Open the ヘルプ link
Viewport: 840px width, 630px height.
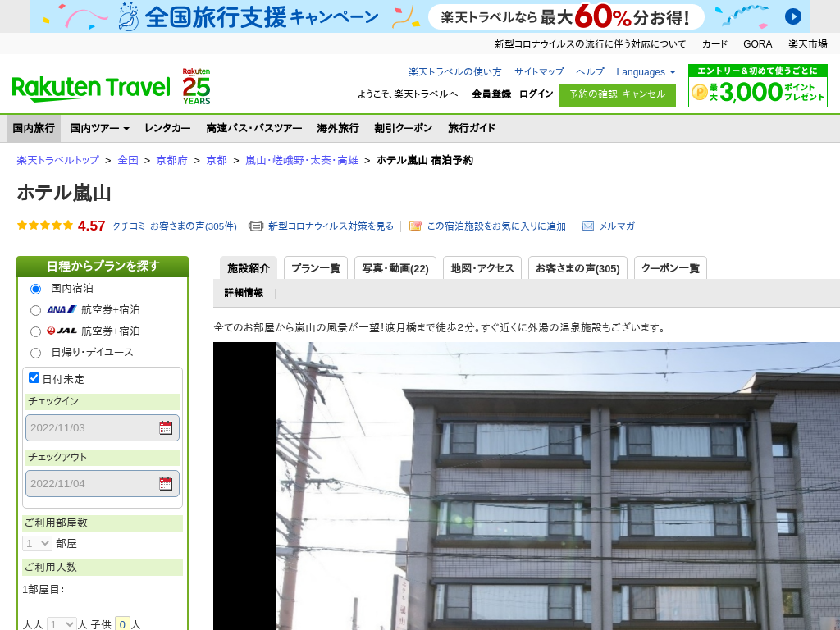[590, 72]
